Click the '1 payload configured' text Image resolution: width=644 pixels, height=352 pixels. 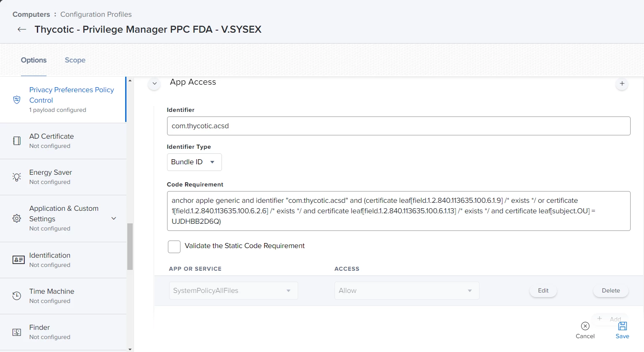(58, 110)
